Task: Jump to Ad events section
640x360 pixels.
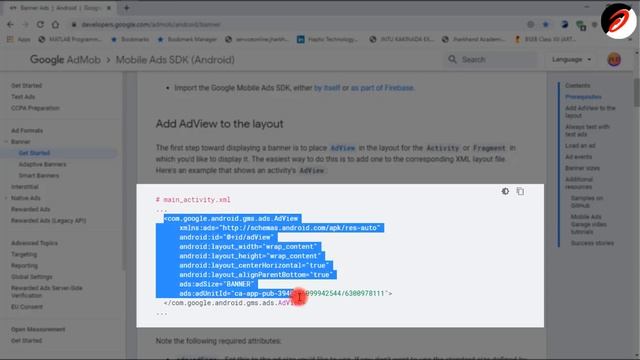Action: [578, 157]
